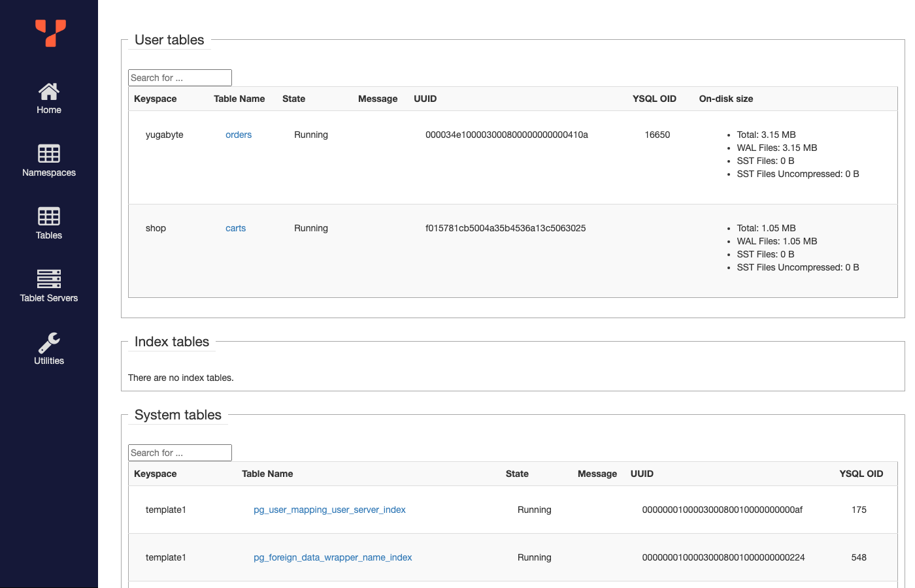Select the Tablet Servers sidebar label
The width and height of the screenshot is (915, 588).
(49, 298)
